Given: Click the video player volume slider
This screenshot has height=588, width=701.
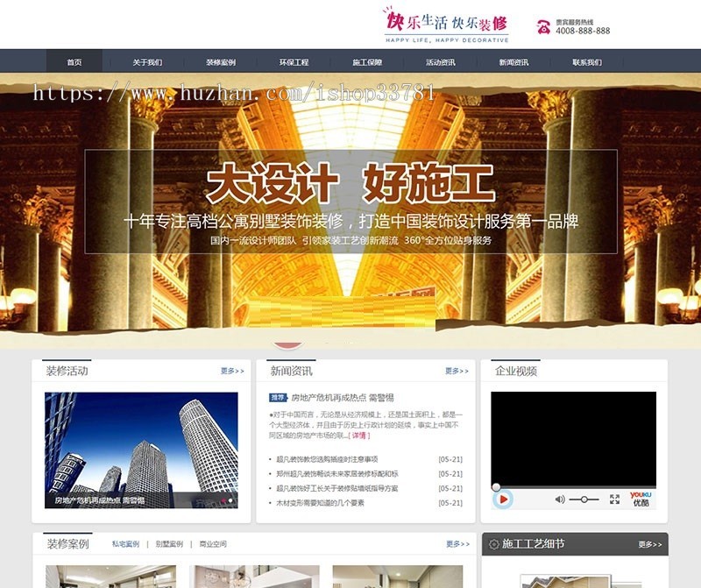Looking at the screenshot, I should pyautogui.click(x=584, y=499).
